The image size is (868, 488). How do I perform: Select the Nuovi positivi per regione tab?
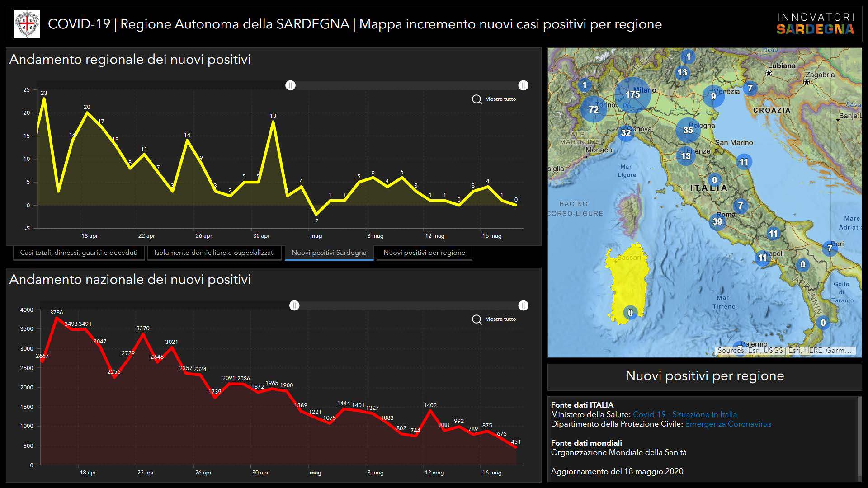424,253
